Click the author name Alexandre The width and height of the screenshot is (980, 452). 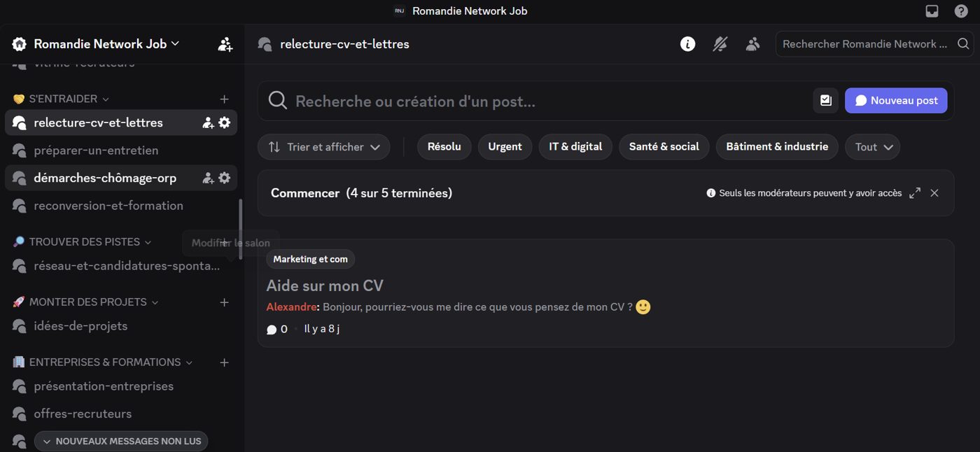click(x=291, y=307)
